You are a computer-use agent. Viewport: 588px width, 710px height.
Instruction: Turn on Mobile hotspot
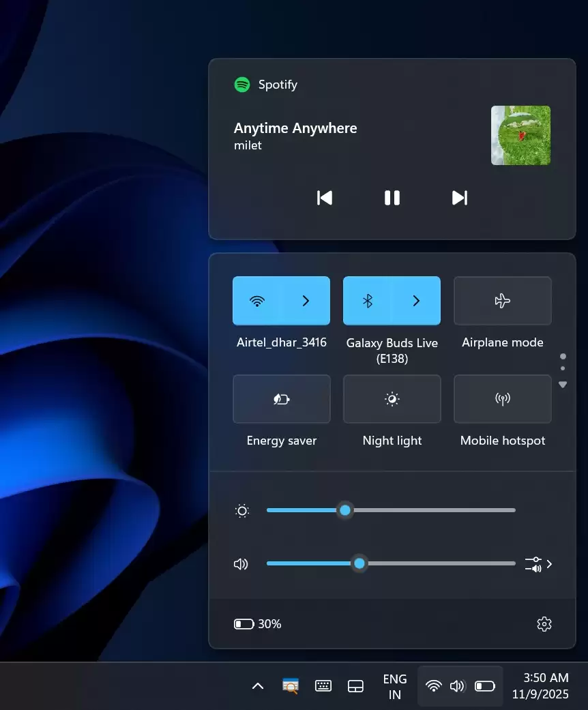tap(503, 399)
